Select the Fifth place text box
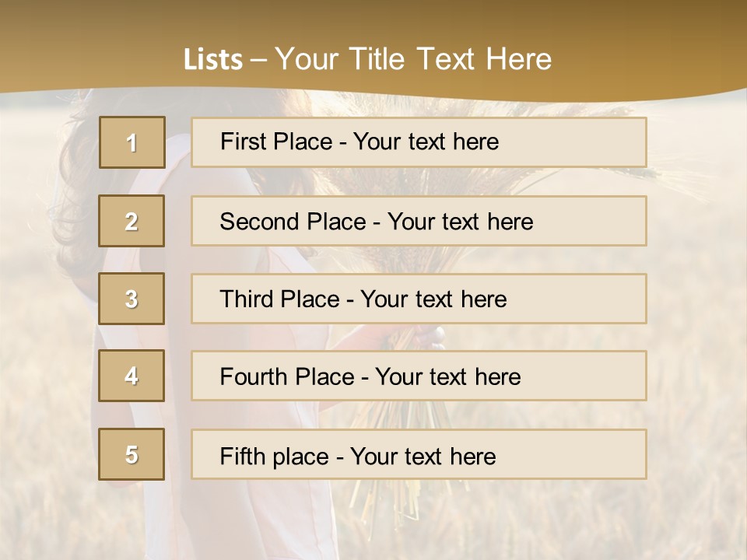This screenshot has height=560, width=747. (419, 454)
